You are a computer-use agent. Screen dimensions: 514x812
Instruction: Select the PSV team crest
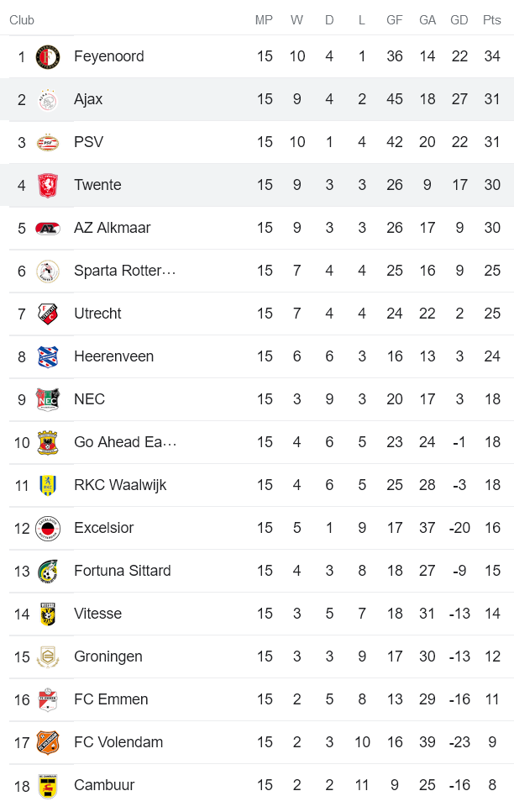click(x=48, y=143)
